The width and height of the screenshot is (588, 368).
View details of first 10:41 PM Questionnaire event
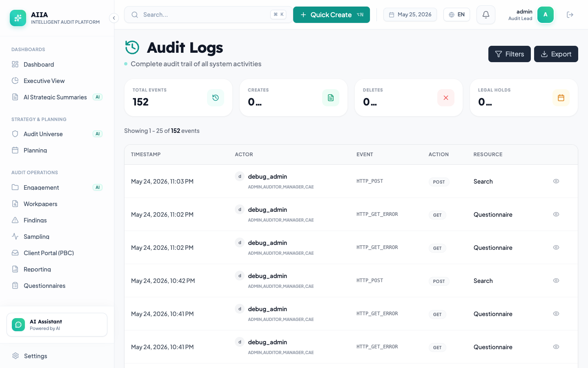tap(556, 314)
